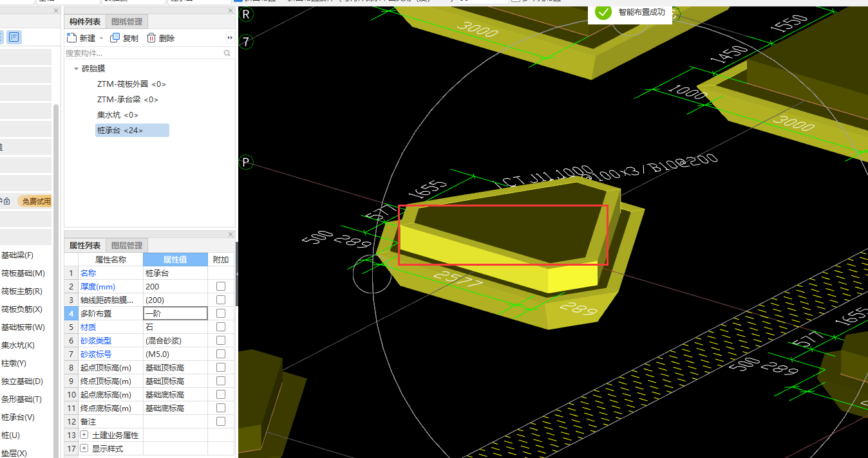
Task: Click axis bubble R in the viewport
Action: 245,14
